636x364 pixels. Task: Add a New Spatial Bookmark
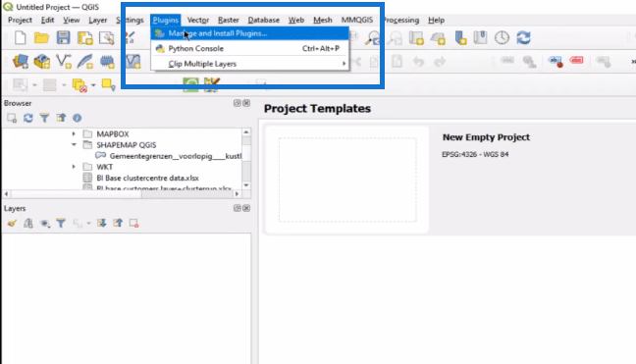coord(460,38)
